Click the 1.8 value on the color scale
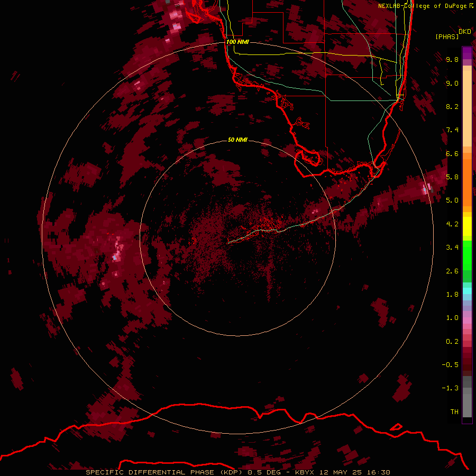 [452, 295]
